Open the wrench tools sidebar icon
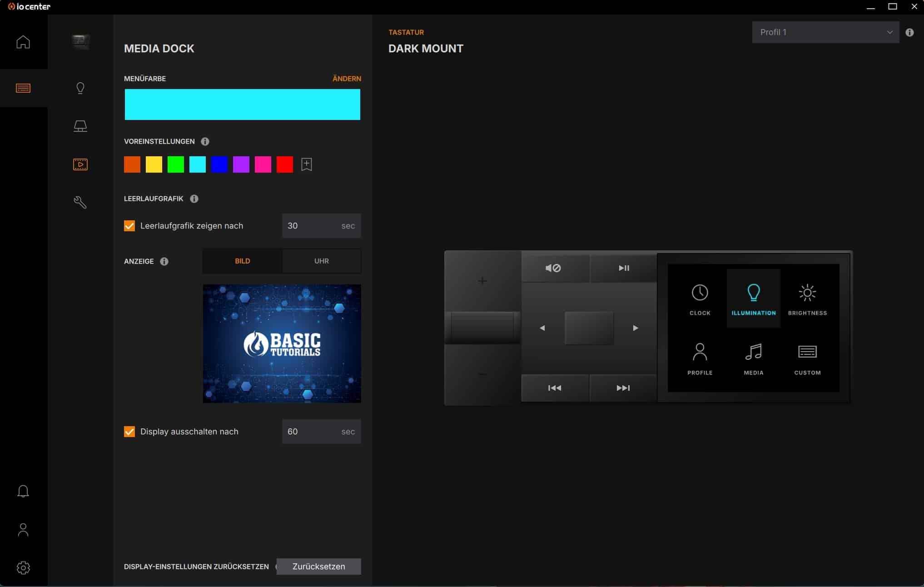The image size is (924, 587). (80, 202)
